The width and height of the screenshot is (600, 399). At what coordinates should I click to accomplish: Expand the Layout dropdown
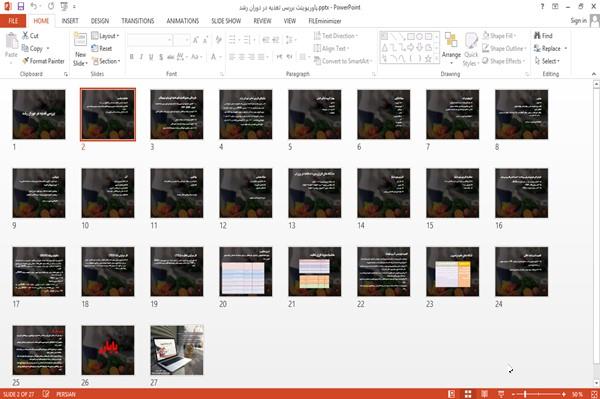(x=105, y=36)
